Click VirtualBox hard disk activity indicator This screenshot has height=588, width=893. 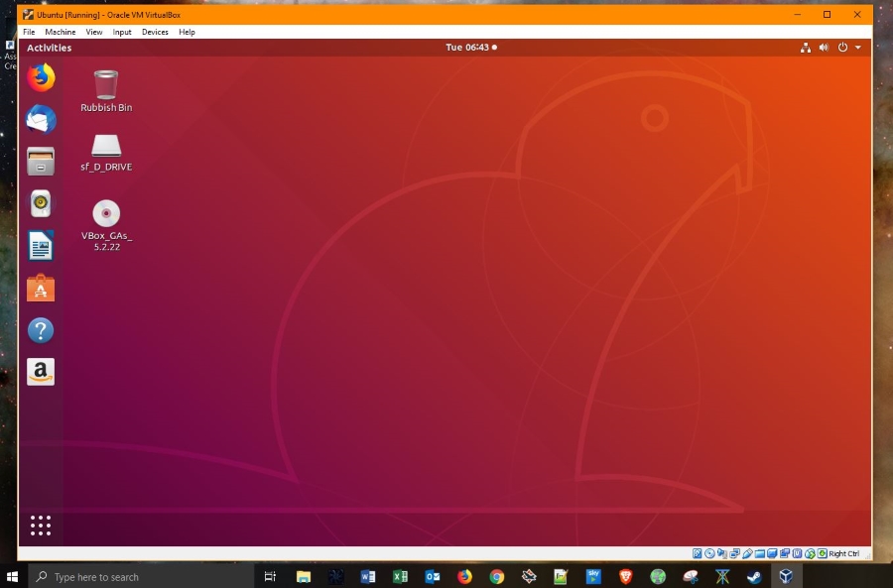pyautogui.click(x=698, y=553)
